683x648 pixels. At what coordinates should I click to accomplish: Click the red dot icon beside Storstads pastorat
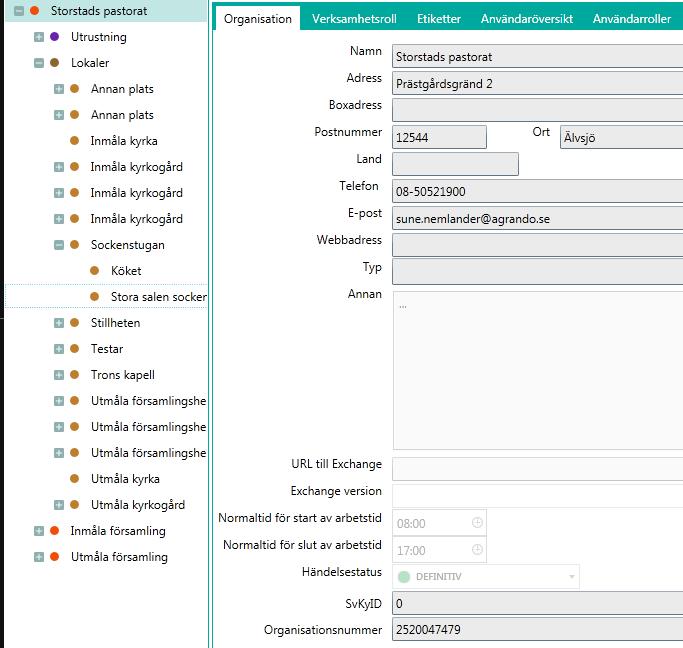pos(34,10)
